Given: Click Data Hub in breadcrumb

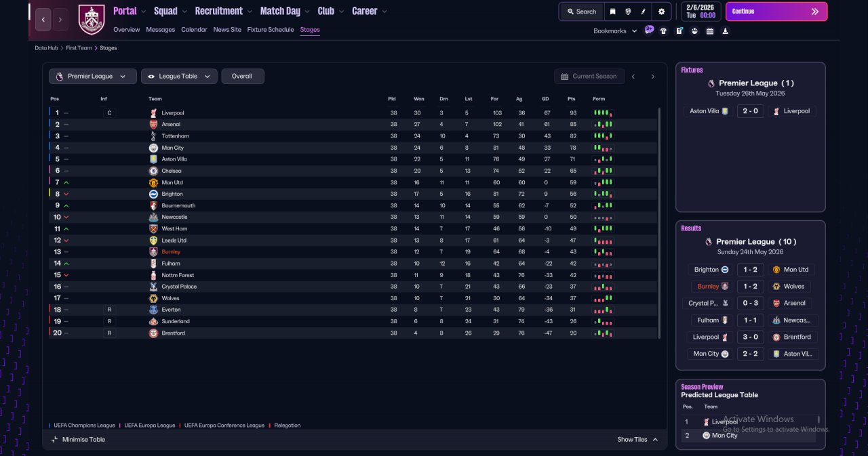Looking at the screenshot, I should [47, 48].
